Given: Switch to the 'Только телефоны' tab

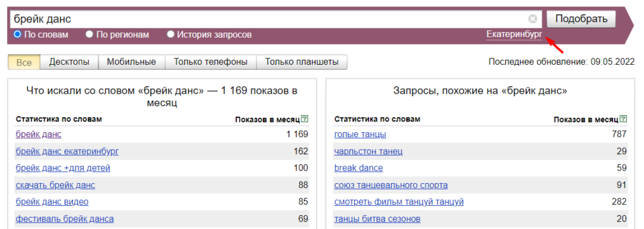Looking at the screenshot, I should [x=211, y=62].
